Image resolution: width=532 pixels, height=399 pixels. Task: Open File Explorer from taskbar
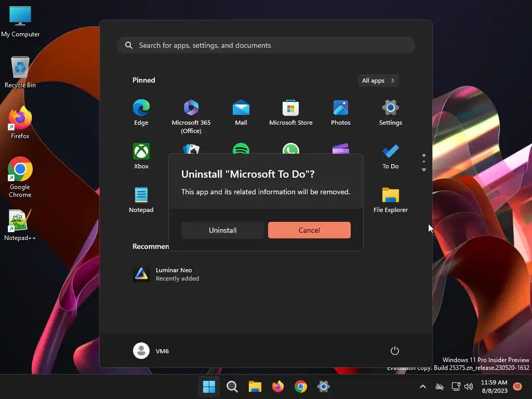point(255,387)
